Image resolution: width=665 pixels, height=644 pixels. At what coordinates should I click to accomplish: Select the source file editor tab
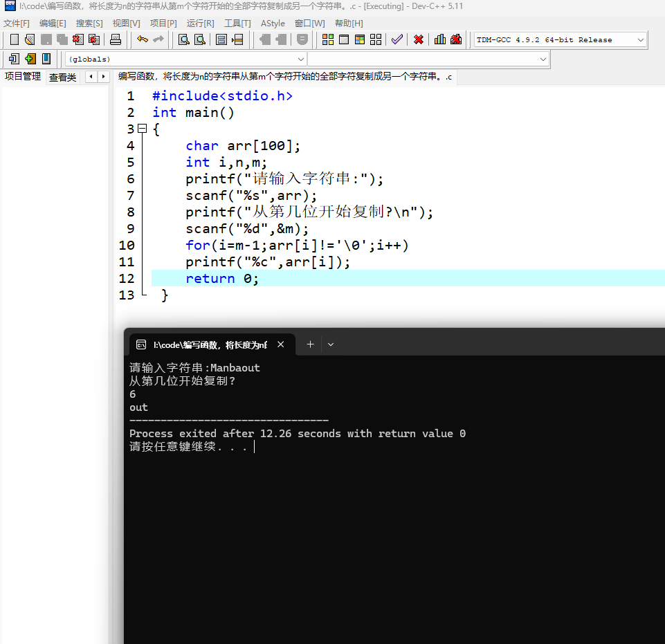pyautogui.click(x=284, y=77)
